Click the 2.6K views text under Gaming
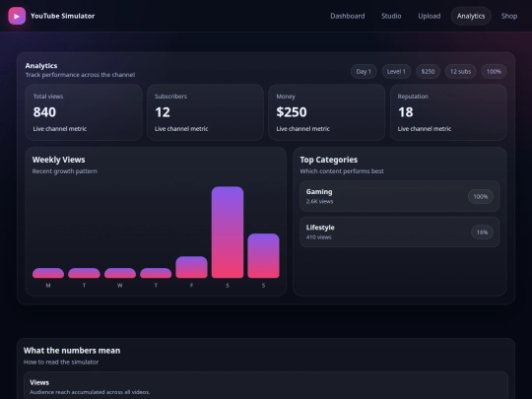 point(319,201)
